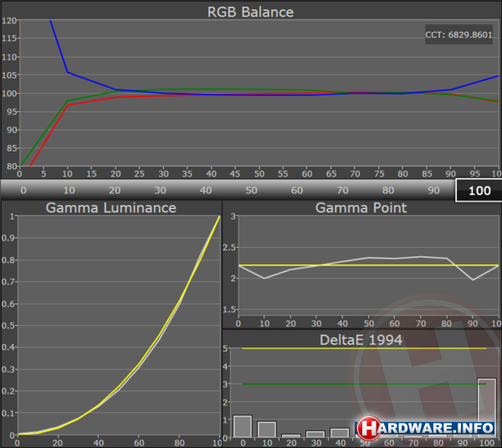Click the Gamma Luminance panel title

(x=110, y=208)
